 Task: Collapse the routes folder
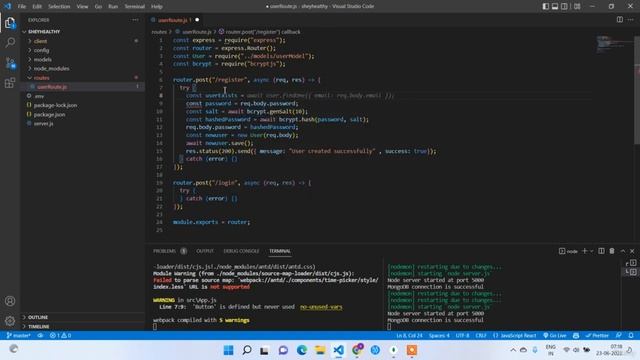tap(42, 78)
